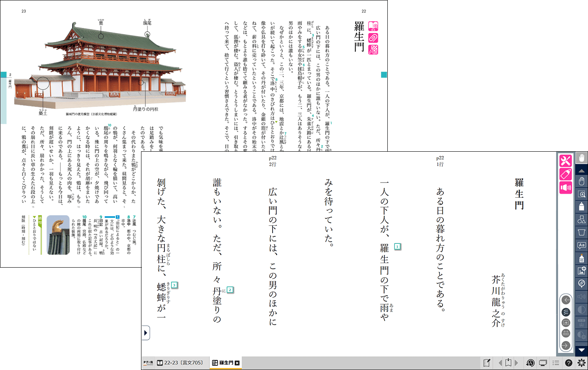Open the memo note icon in bottom bar
This screenshot has width=588, height=370.
pos(487,363)
